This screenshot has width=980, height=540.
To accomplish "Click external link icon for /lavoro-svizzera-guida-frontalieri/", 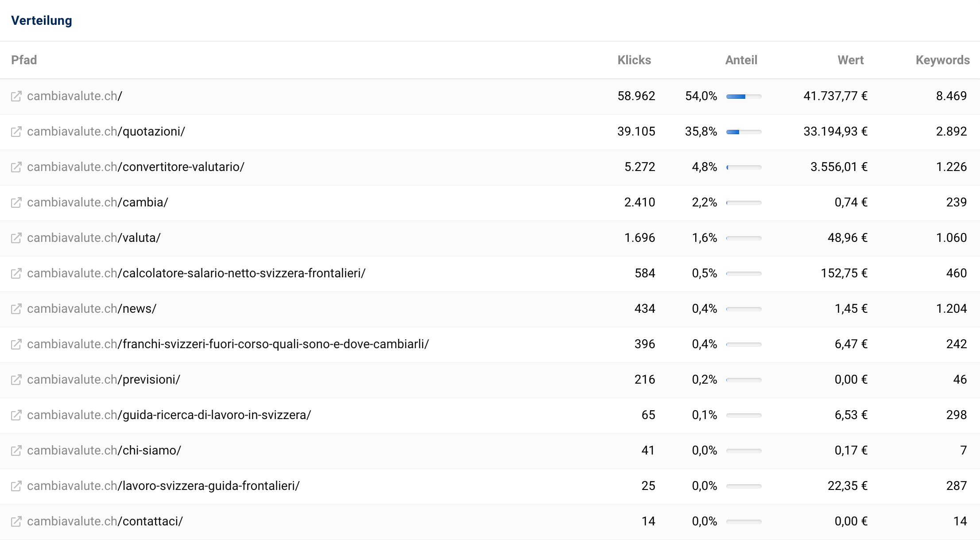I will tap(16, 486).
